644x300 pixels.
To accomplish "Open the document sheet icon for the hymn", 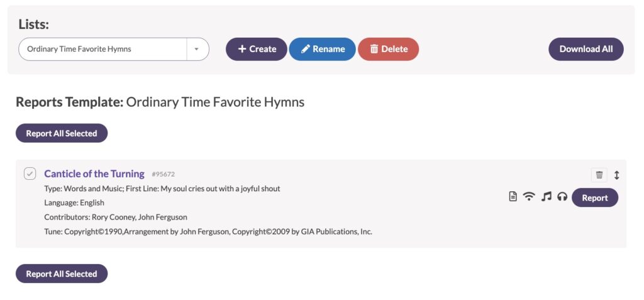I will [x=513, y=197].
